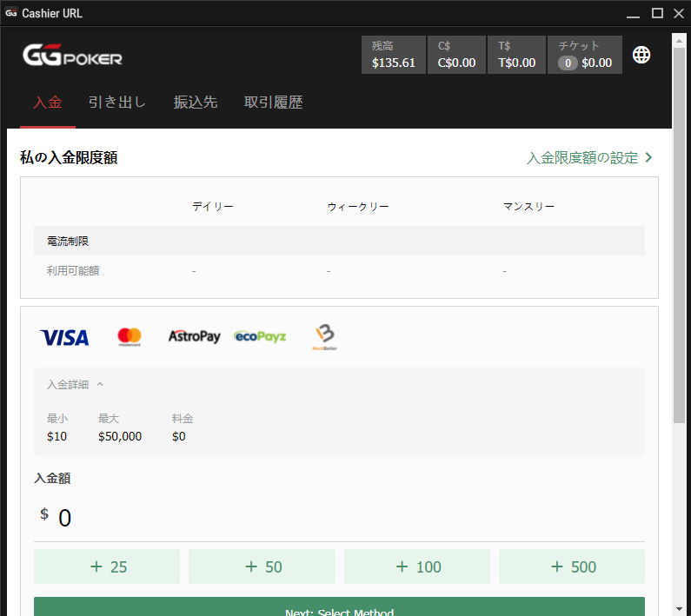Image resolution: width=691 pixels, height=616 pixels.
Task: Select the AstroPay payment logo
Action: point(195,336)
